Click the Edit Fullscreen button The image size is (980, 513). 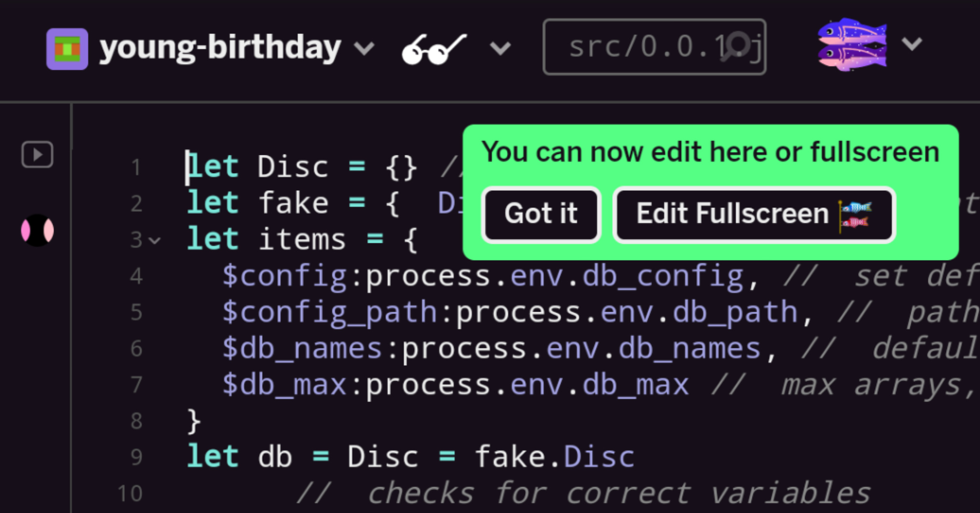point(754,214)
